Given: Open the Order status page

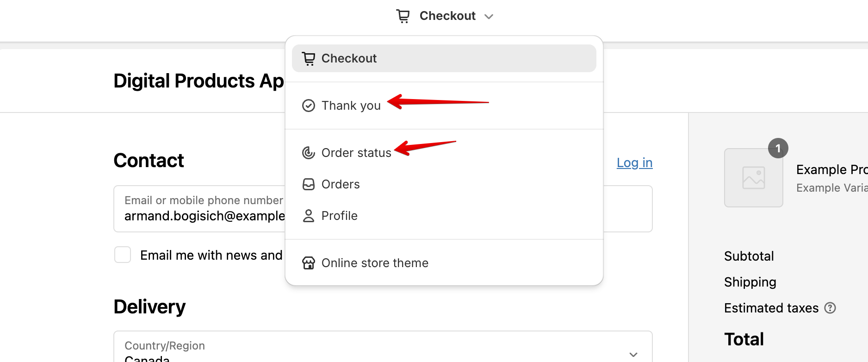Looking at the screenshot, I should (356, 153).
